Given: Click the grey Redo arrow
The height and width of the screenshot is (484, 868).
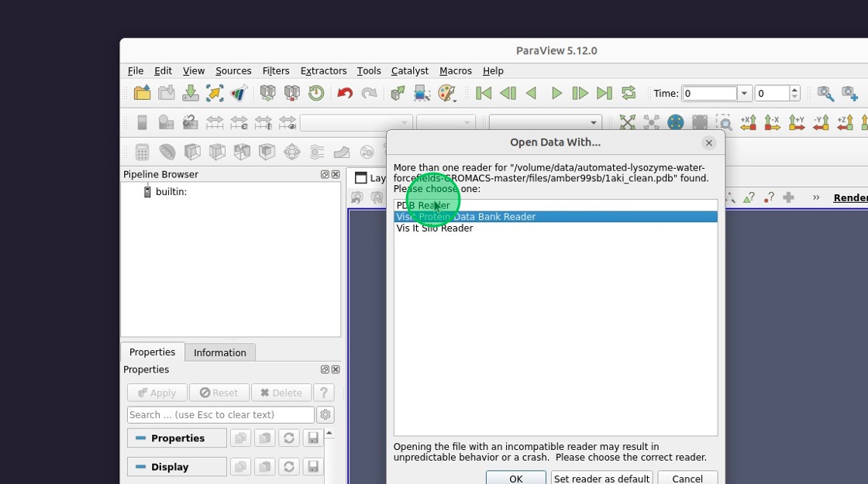Looking at the screenshot, I should [x=369, y=93].
